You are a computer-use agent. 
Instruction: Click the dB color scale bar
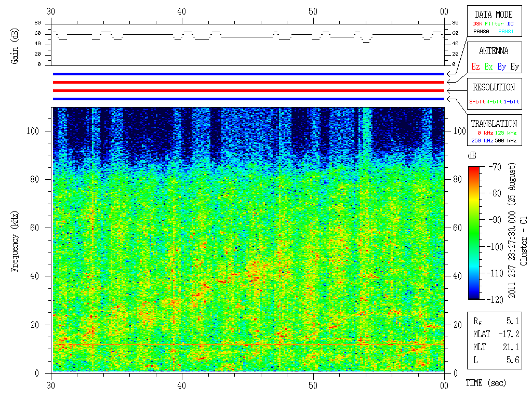474,233
